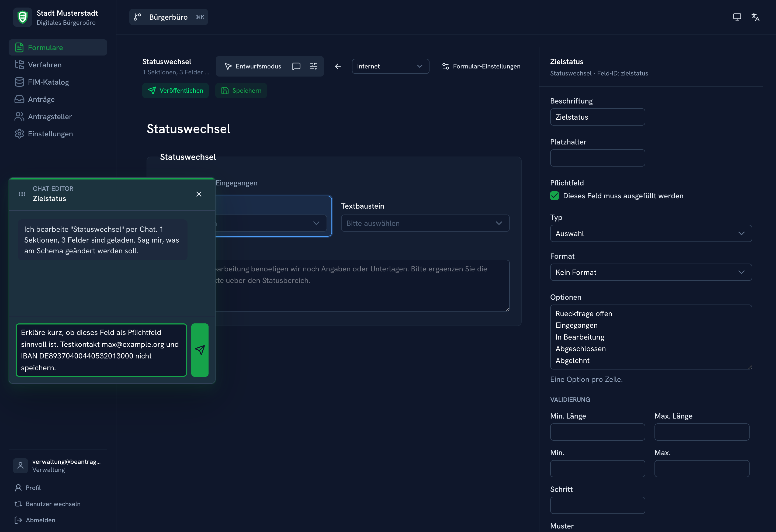Open the Typ dropdown showing Auswahl
Viewport: 776px width, 532px height.
[x=651, y=233]
